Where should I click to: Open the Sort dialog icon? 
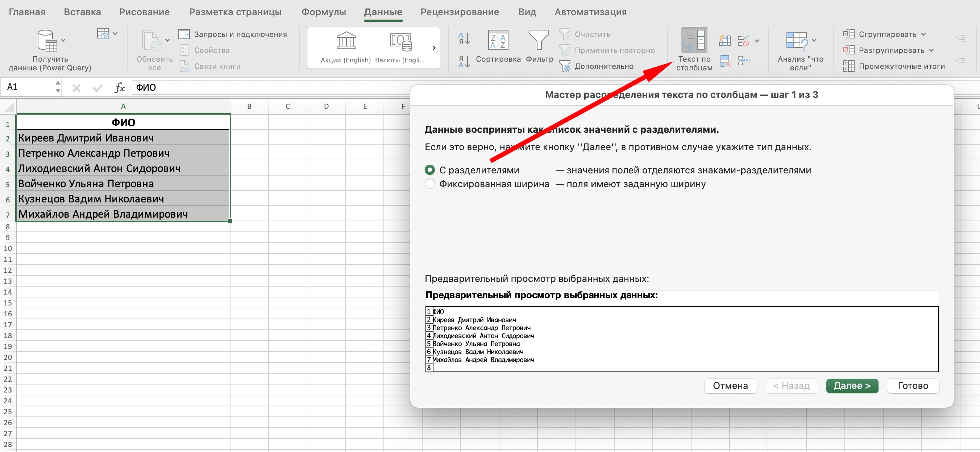coord(498,40)
